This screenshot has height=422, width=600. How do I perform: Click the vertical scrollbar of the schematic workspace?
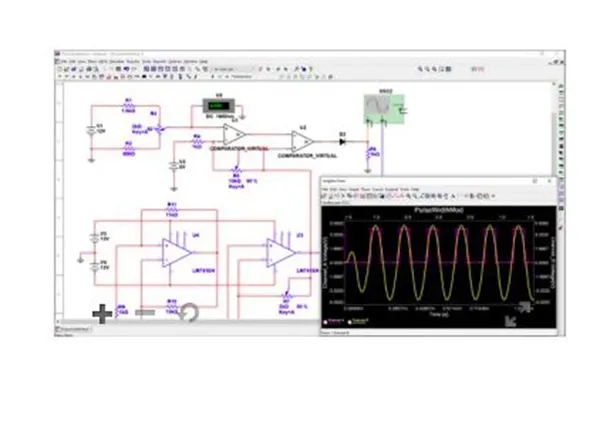tap(554, 130)
